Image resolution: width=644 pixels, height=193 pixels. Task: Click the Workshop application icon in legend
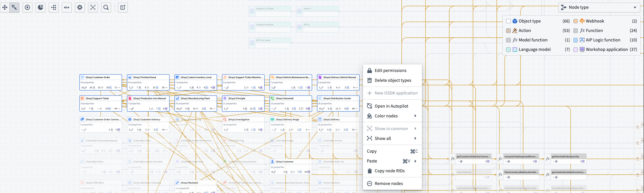(x=582, y=49)
